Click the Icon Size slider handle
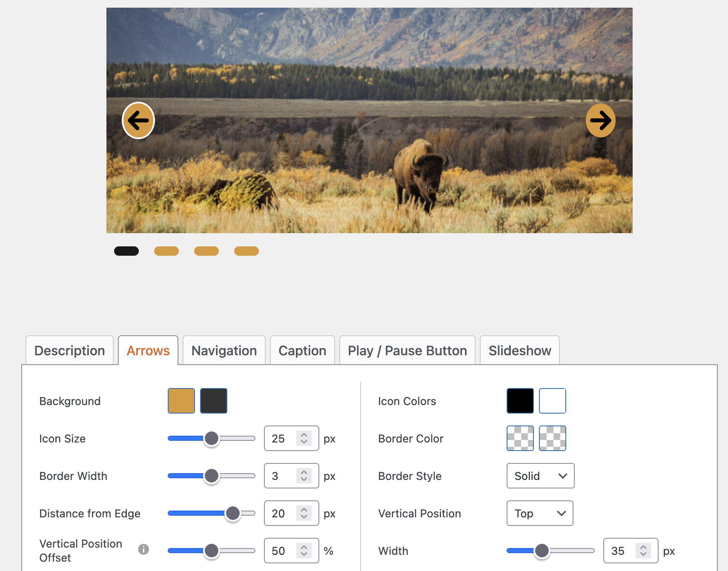 [x=212, y=438]
